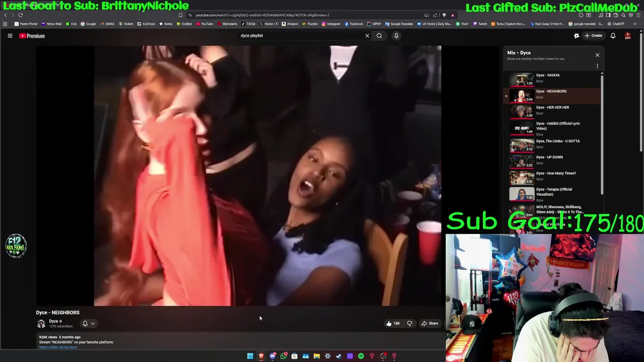Screen dimensions: 644x362
Task: Reload the page with the refresh icon
Action: [x=21, y=15]
